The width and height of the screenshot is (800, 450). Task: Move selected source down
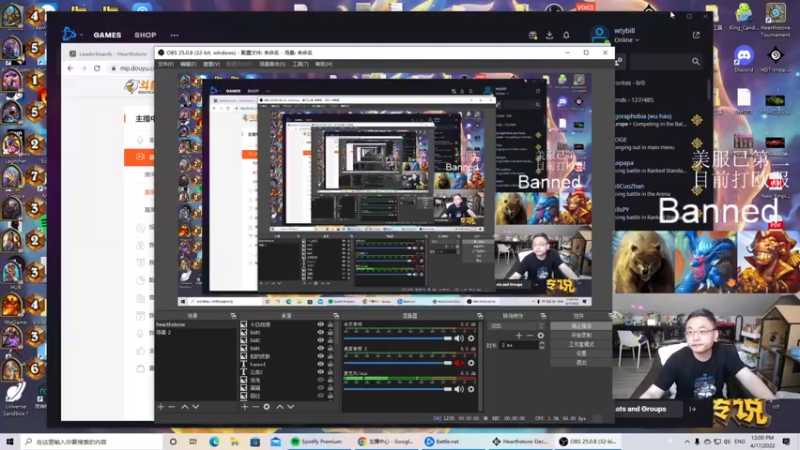(290, 407)
